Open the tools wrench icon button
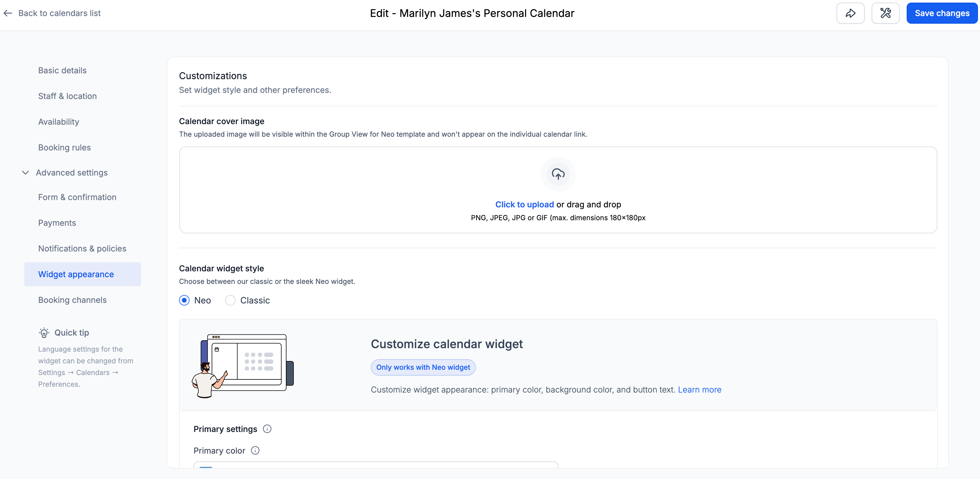The width and height of the screenshot is (980, 479). point(885,13)
